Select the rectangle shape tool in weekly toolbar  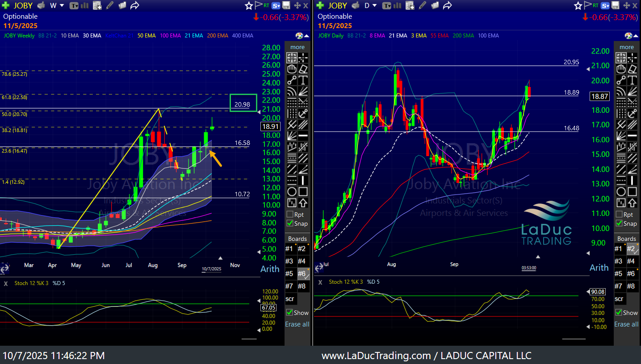(x=303, y=192)
